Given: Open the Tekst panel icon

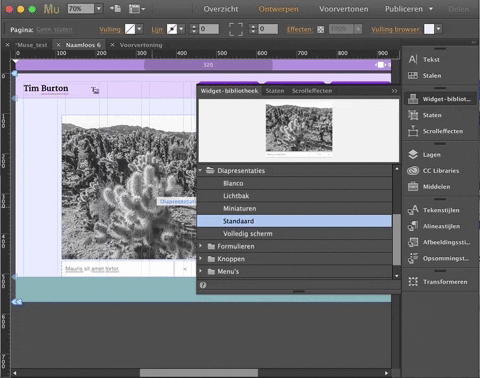Looking at the screenshot, I should [x=413, y=59].
